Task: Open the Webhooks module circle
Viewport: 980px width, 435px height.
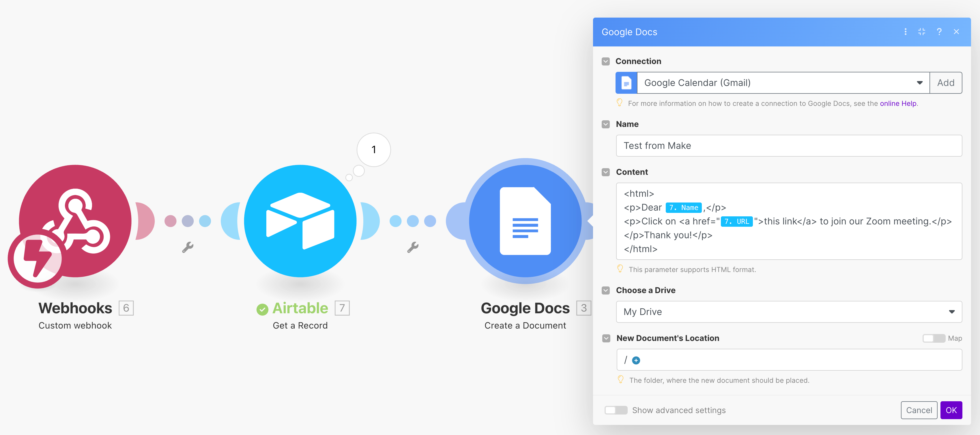Action: 75,221
